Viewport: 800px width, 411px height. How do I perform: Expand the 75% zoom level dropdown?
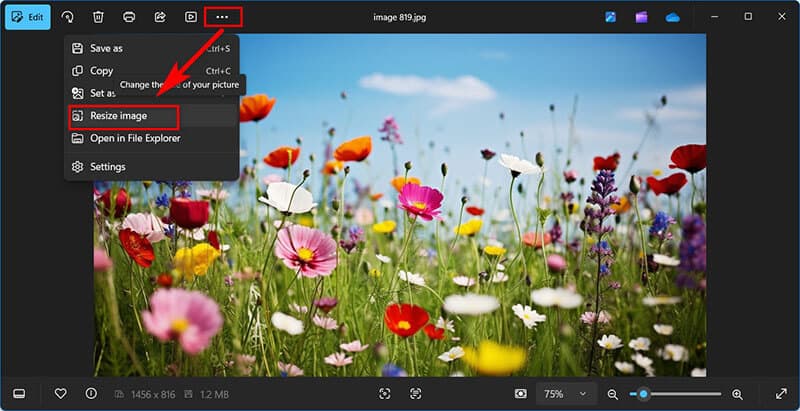(567, 394)
